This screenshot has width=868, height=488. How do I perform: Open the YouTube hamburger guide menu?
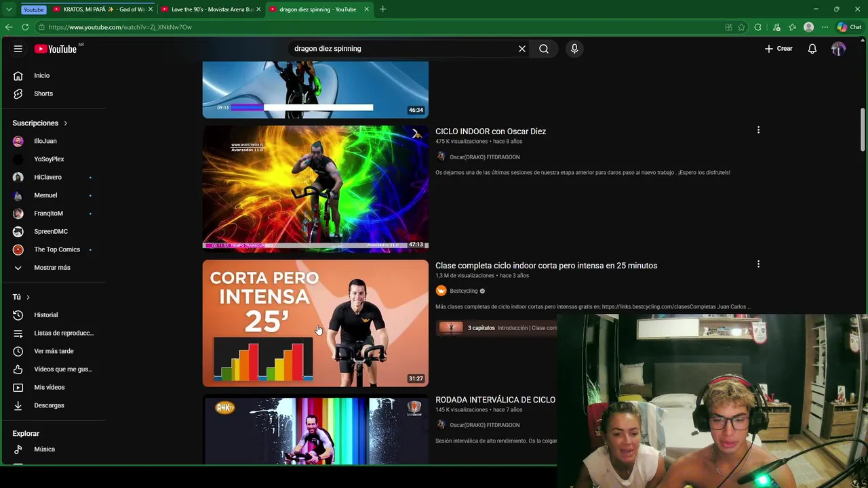click(18, 49)
